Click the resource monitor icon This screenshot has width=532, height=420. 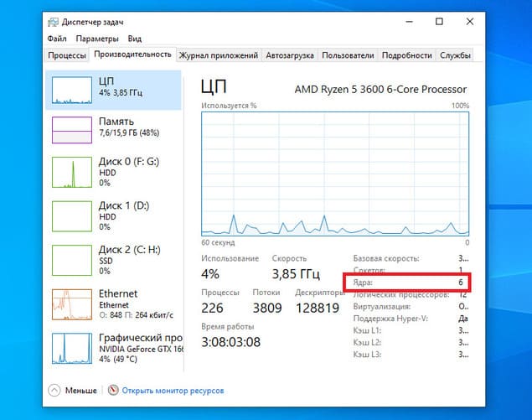pyautogui.click(x=113, y=390)
